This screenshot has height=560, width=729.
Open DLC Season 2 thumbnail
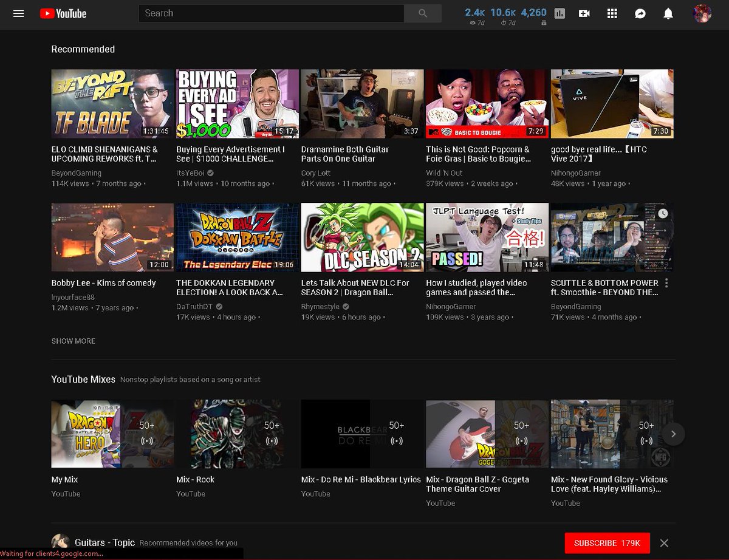tap(363, 237)
